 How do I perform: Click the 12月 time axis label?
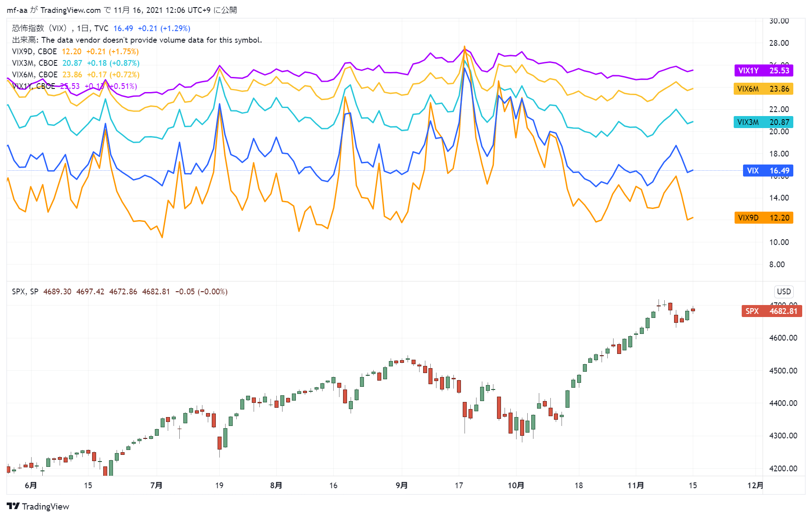(755, 485)
